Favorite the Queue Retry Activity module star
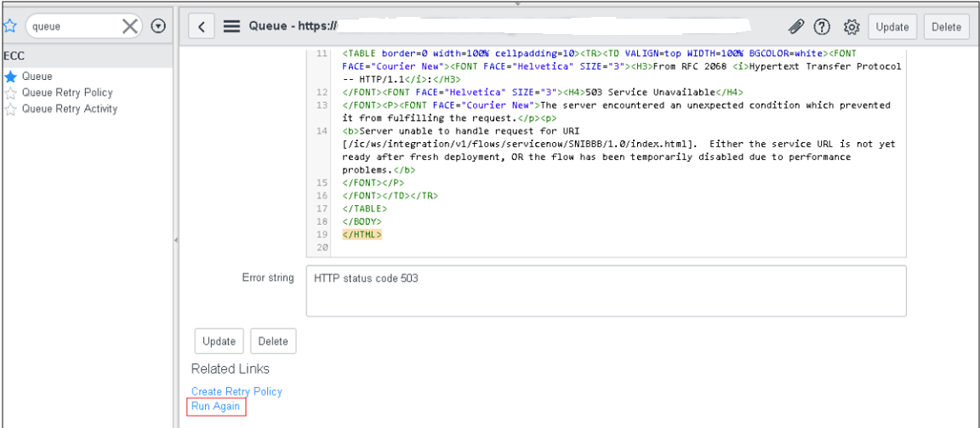The height and width of the screenshot is (428, 980). coord(10,110)
